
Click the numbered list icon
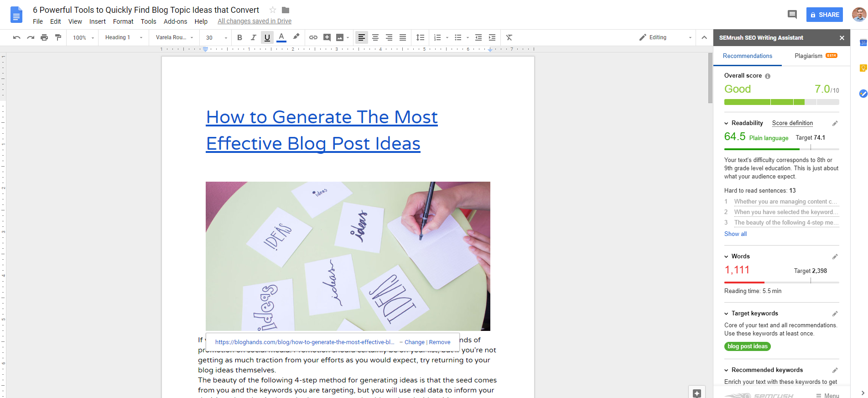437,37
